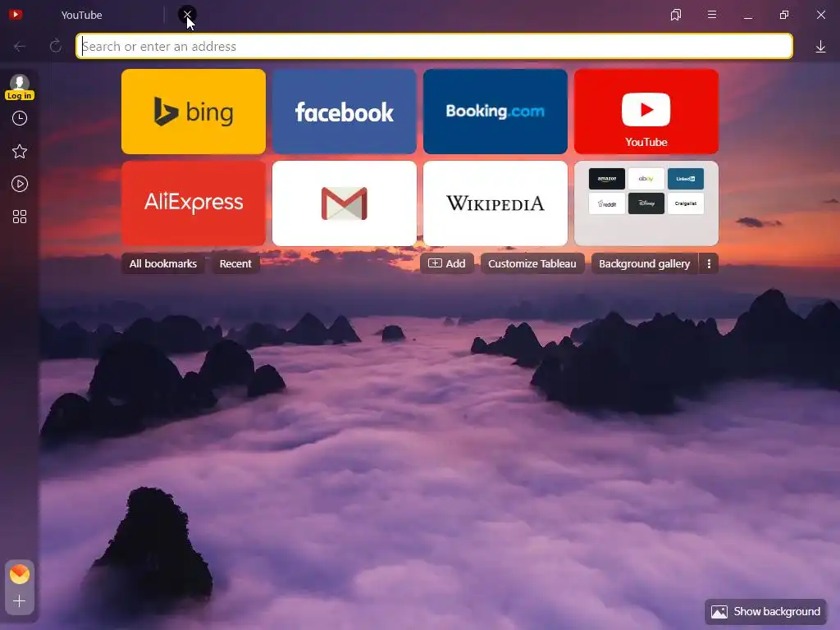The height and width of the screenshot is (630, 840).
Task: Click Show background
Action: tap(765, 612)
